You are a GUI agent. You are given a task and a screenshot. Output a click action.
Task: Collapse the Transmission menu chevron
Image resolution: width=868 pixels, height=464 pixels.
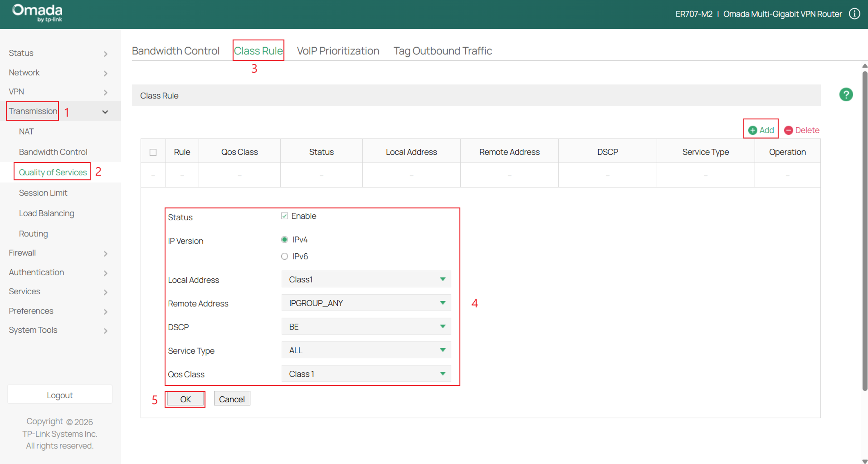[x=105, y=112]
